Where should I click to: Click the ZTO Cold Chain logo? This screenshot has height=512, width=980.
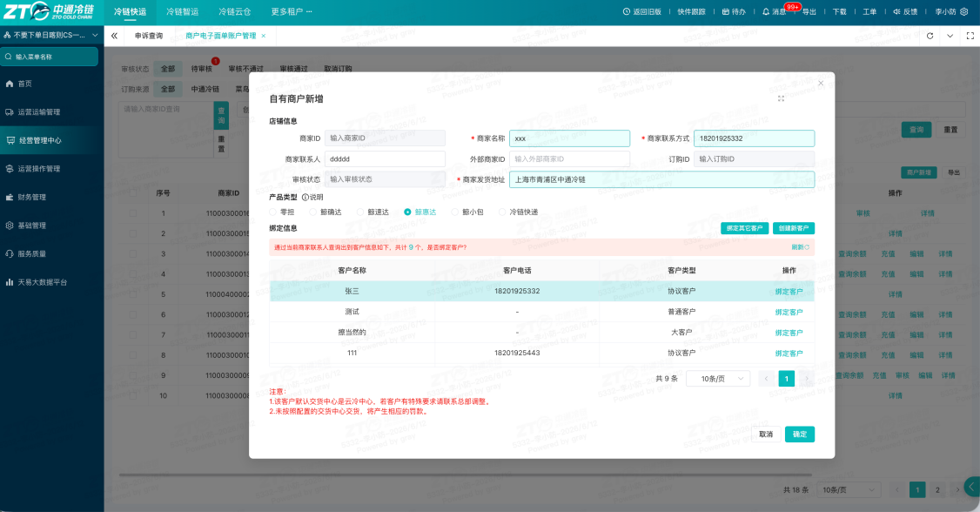[48, 11]
